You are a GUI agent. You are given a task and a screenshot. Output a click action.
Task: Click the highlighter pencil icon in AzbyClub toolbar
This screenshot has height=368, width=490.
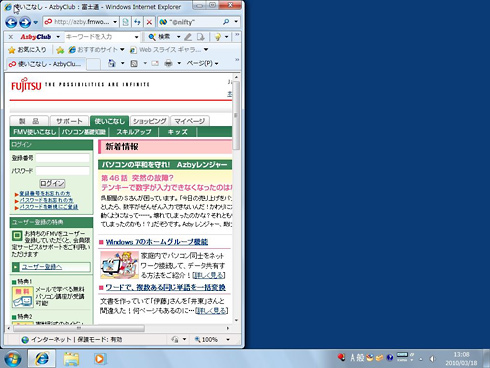188,37
